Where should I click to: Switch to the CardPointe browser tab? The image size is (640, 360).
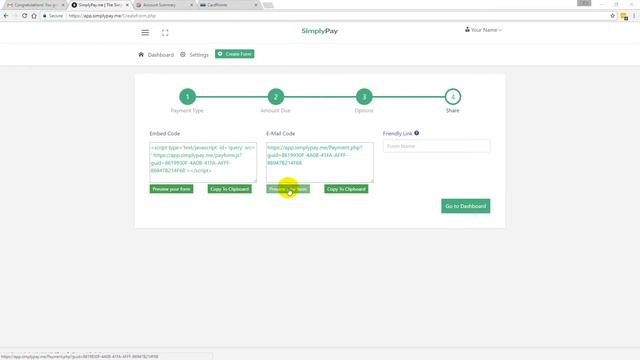229,5
